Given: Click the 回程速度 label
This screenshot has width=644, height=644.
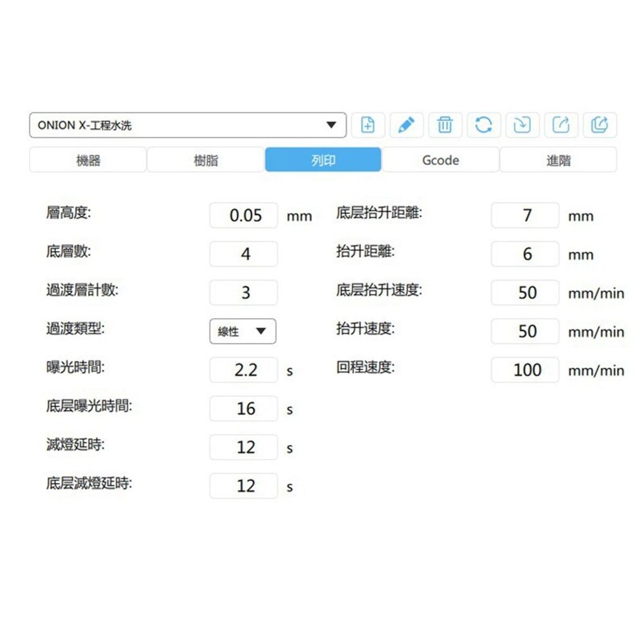Looking at the screenshot, I should pos(365,367).
